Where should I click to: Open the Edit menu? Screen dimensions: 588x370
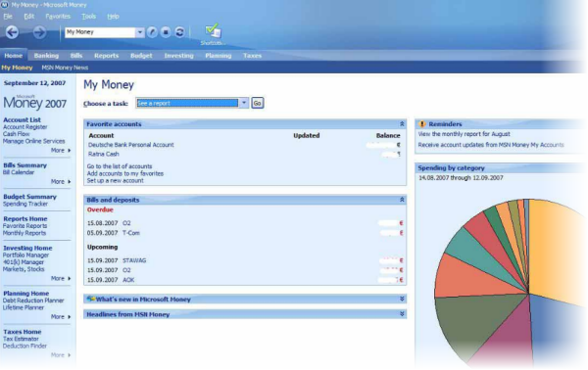28,17
